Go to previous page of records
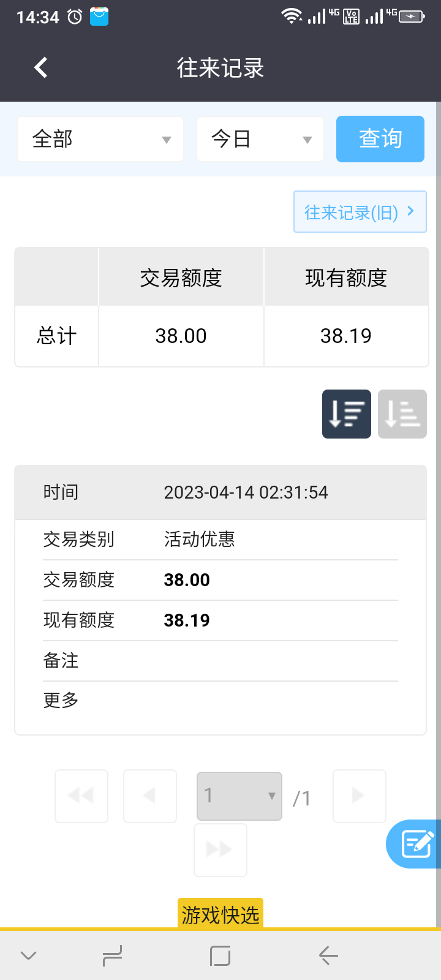Screen dimensions: 441x980 point(150,796)
